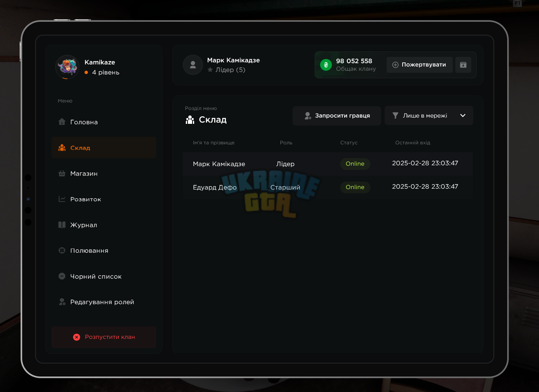Click the minus-circle icon beside Чорний список
This screenshot has height=392, width=539.
click(x=62, y=276)
